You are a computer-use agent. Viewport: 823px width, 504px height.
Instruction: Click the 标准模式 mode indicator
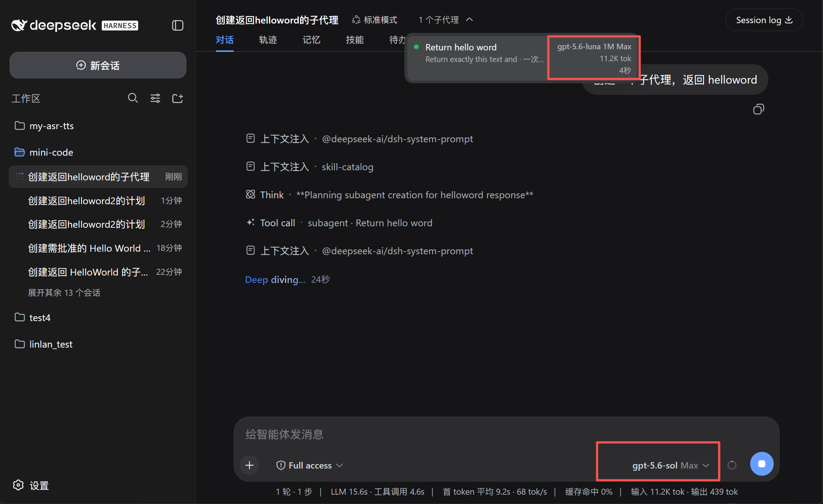[375, 20]
